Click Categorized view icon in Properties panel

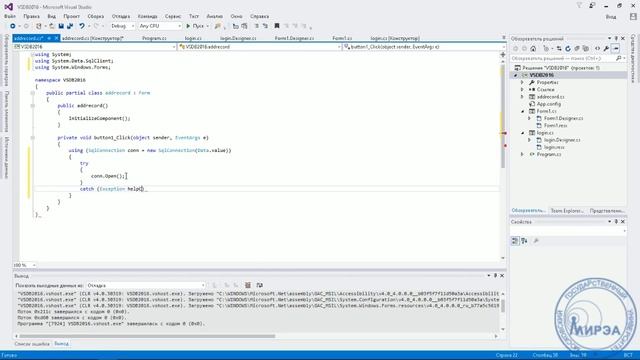[x=515, y=241]
